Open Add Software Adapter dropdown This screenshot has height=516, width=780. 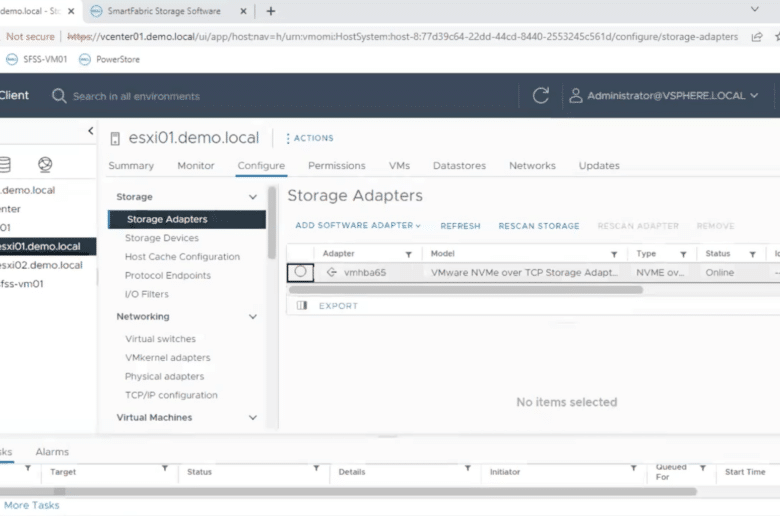pos(358,225)
